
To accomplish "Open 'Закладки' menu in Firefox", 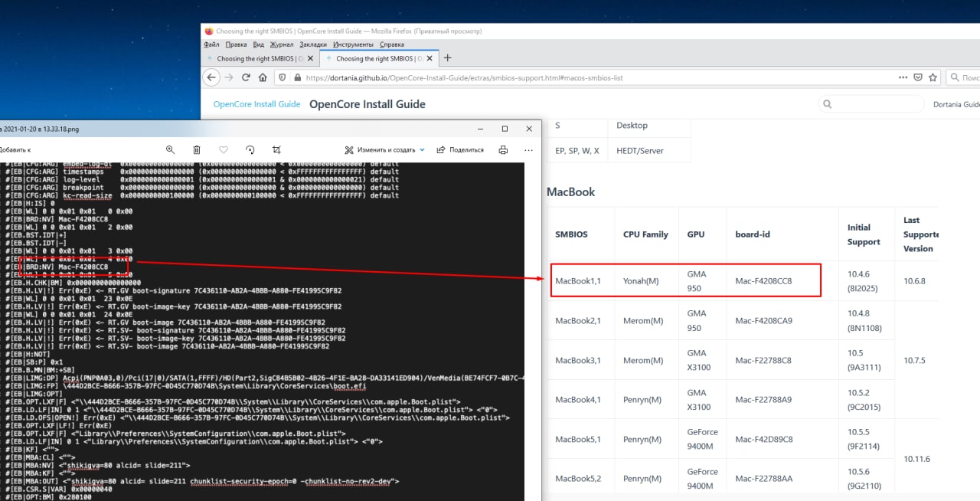I will pyautogui.click(x=313, y=45).
